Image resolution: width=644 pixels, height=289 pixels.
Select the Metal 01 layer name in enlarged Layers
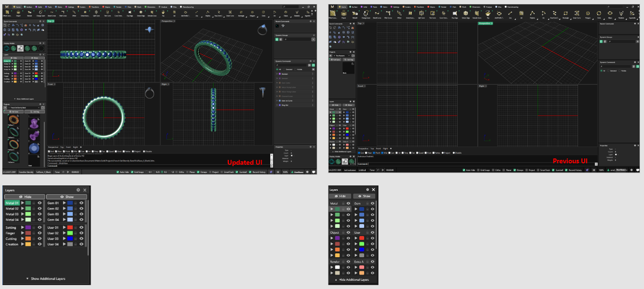click(x=12, y=203)
